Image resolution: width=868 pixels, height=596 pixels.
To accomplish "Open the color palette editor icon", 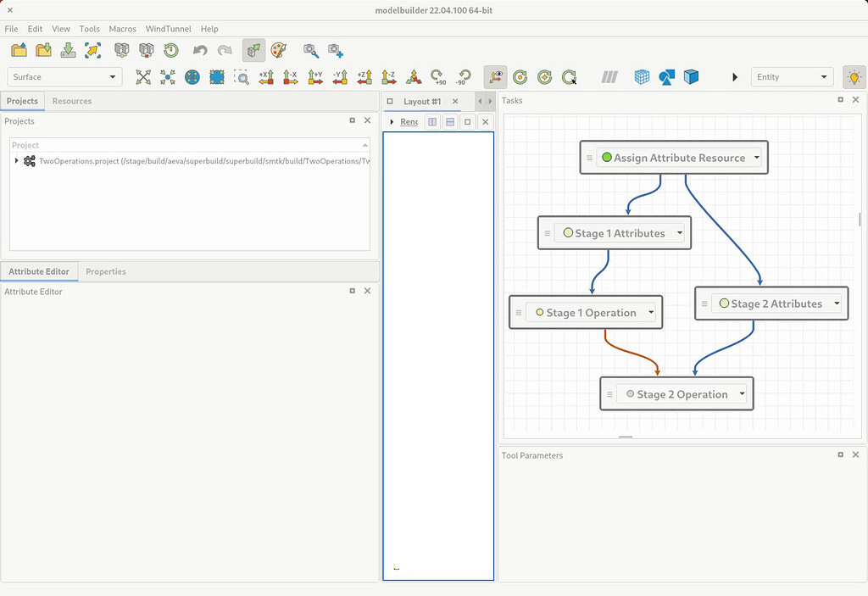I will pos(279,51).
